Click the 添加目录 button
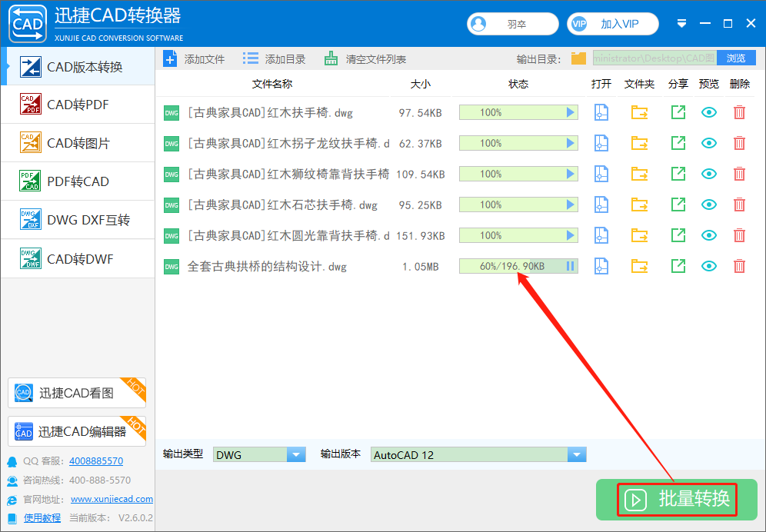The height and width of the screenshot is (532, 766). 274,59
